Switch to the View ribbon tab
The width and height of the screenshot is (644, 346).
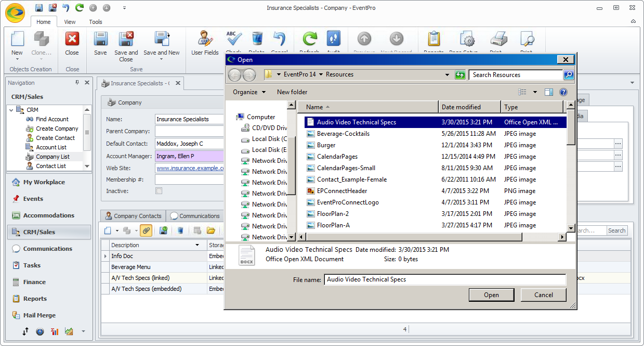70,22
